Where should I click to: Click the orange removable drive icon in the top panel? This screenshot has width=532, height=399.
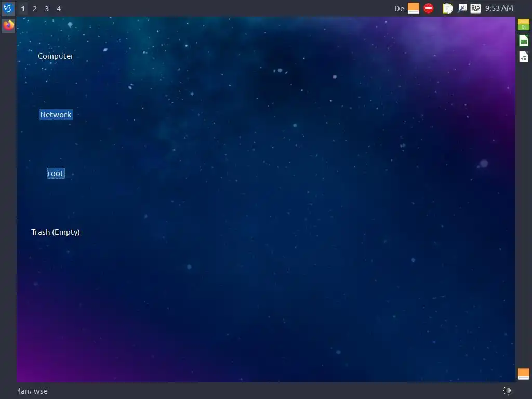click(x=413, y=8)
